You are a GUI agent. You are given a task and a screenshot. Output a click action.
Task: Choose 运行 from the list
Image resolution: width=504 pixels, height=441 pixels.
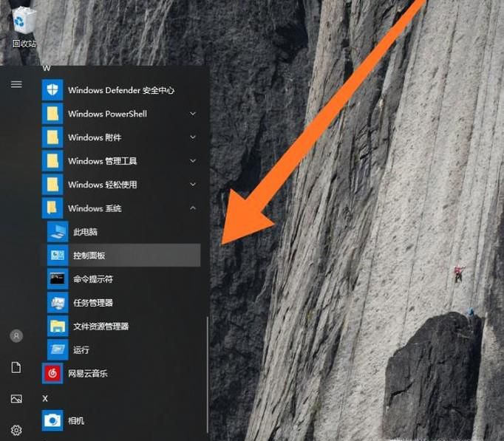pos(81,350)
